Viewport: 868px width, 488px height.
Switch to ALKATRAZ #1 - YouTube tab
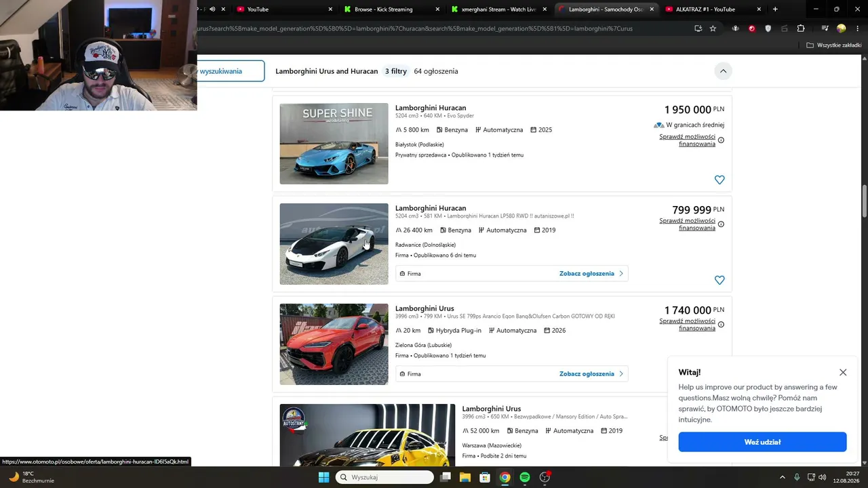tap(713, 9)
